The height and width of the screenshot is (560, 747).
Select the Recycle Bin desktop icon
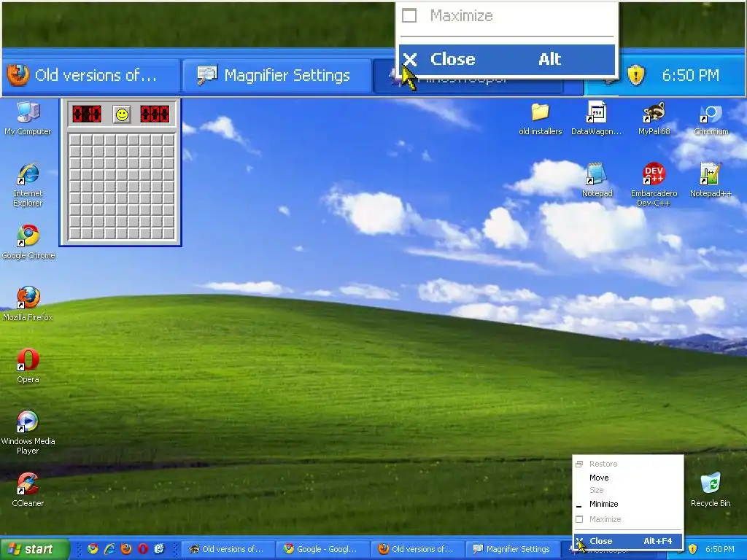click(711, 489)
